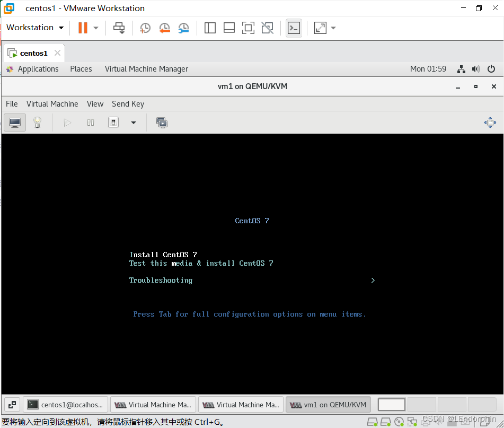
Task: Close the centos1 tab
Action: [x=57, y=53]
